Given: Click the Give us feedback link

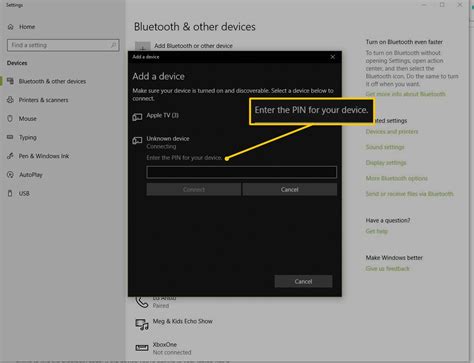Looking at the screenshot, I should 387,269.
